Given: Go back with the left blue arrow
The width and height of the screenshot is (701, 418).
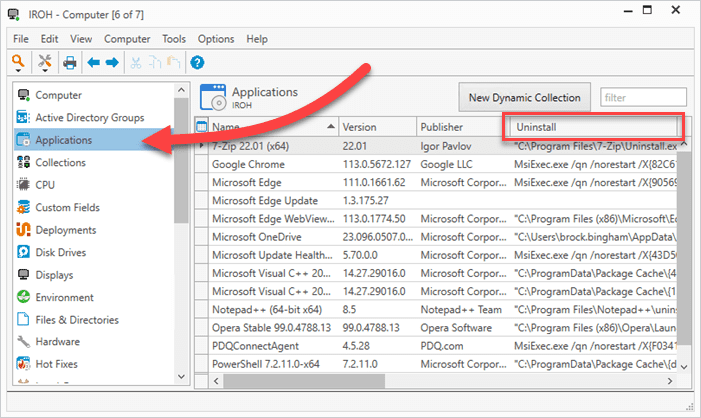Looking at the screenshot, I should click(x=93, y=63).
